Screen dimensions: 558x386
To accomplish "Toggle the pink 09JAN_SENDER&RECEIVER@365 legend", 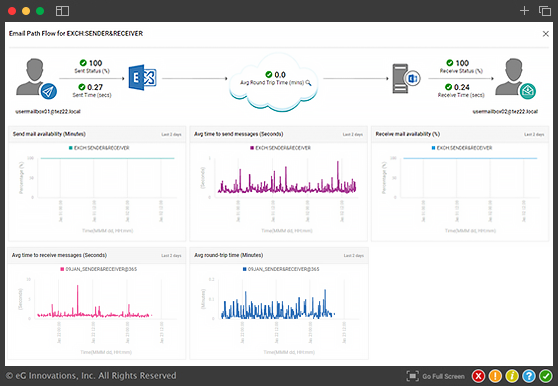I will (99, 269).
